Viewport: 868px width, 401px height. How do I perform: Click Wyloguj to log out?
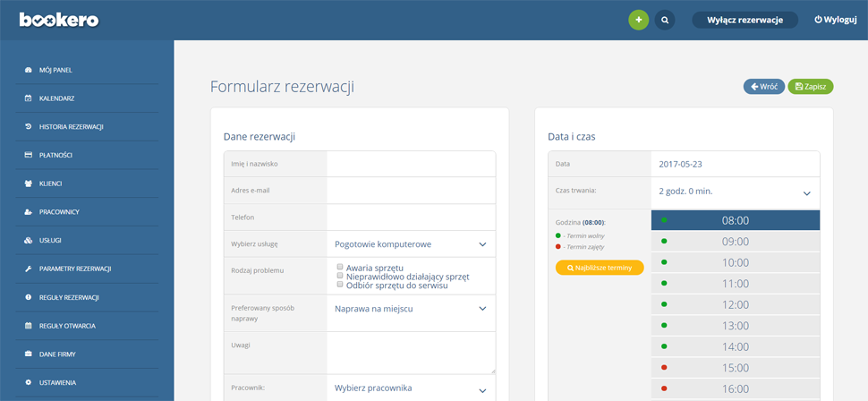pyautogui.click(x=836, y=20)
